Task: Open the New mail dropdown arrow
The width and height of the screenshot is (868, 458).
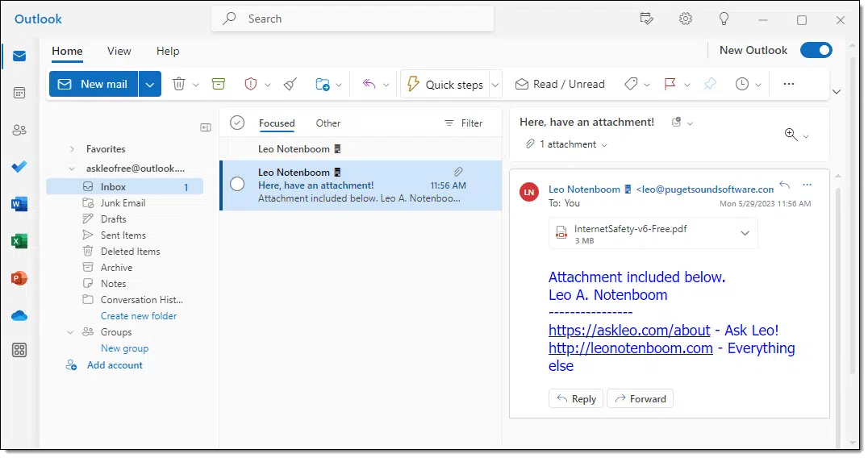Action: [x=149, y=84]
